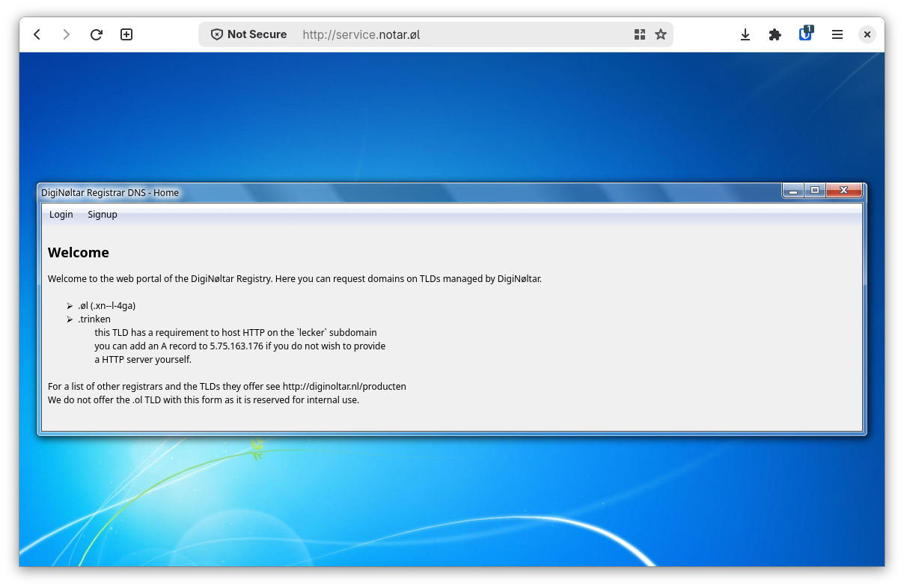Viewport: 904px width, 588px height.
Task: Reload the current page
Action: 97,34
